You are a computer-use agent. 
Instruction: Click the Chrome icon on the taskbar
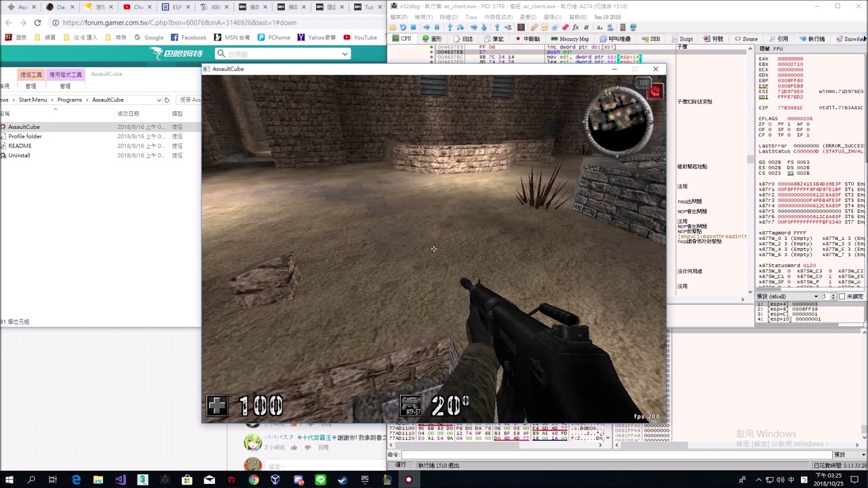pyautogui.click(x=254, y=480)
